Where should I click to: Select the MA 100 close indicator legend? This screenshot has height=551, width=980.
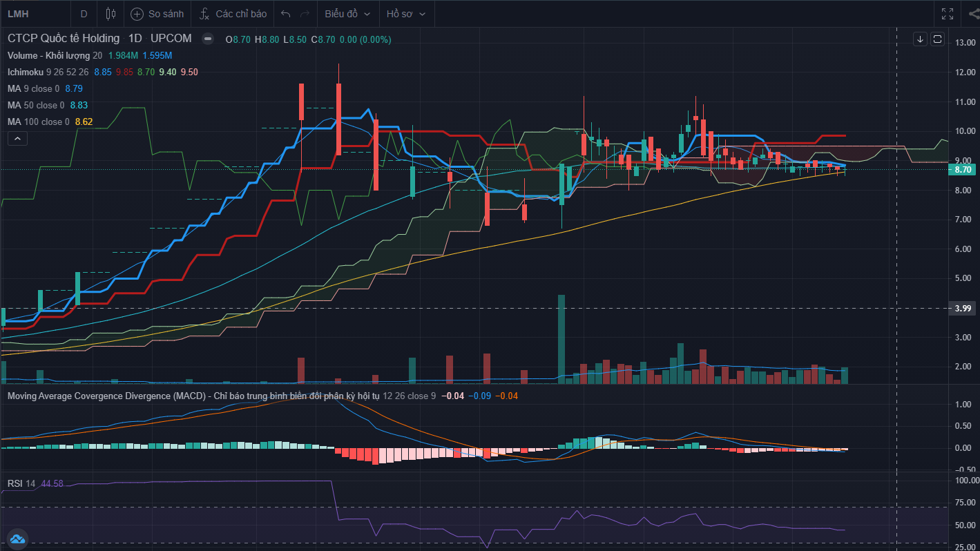[39, 122]
